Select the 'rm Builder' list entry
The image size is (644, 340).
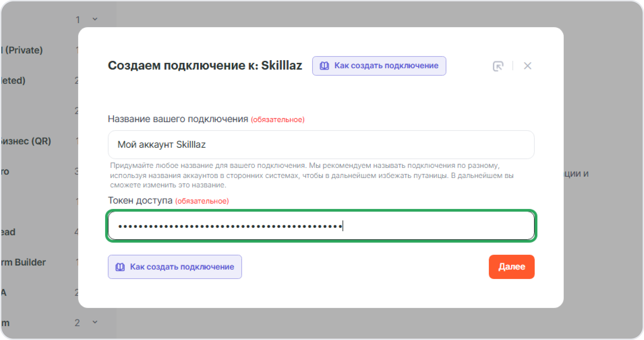pyautogui.click(x=23, y=262)
